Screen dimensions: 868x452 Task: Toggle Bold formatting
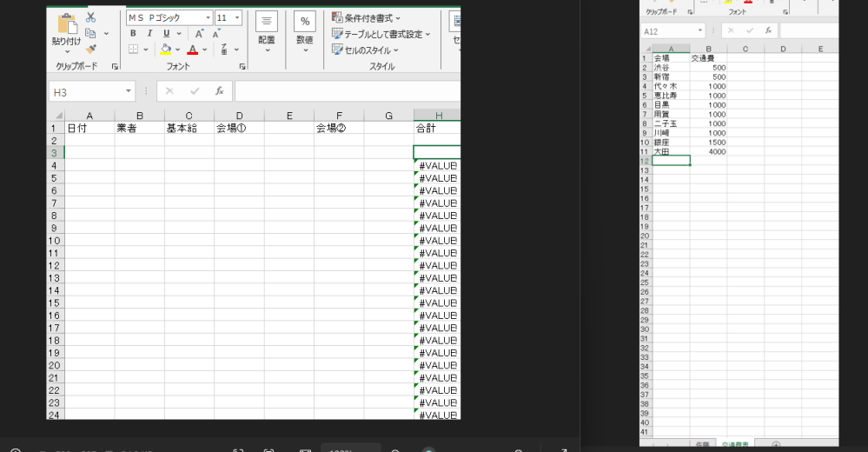pos(133,34)
